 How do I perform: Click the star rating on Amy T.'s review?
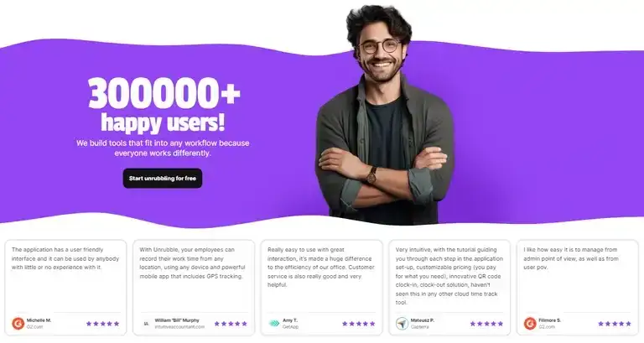pyautogui.click(x=359, y=324)
